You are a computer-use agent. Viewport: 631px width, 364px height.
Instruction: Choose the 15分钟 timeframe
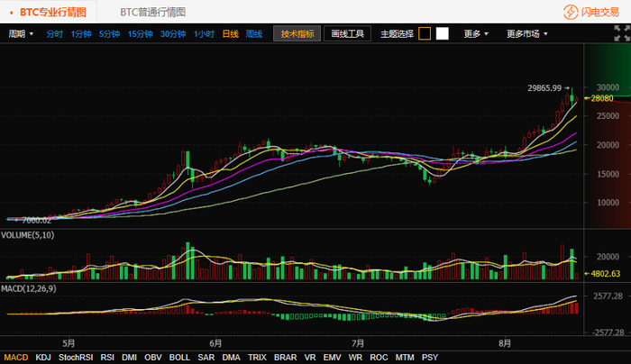point(140,34)
